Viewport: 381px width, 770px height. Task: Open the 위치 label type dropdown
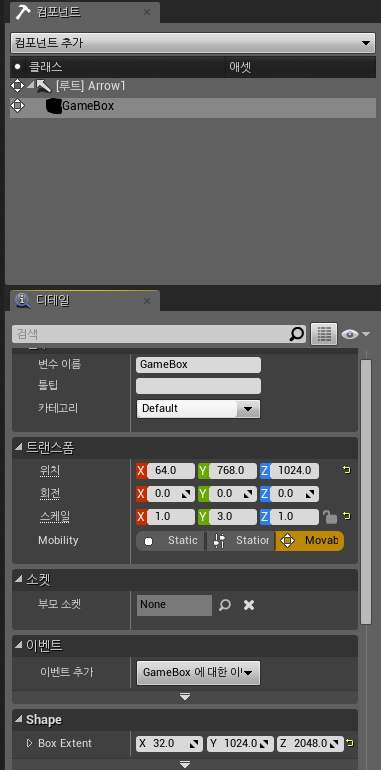point(50,471)
